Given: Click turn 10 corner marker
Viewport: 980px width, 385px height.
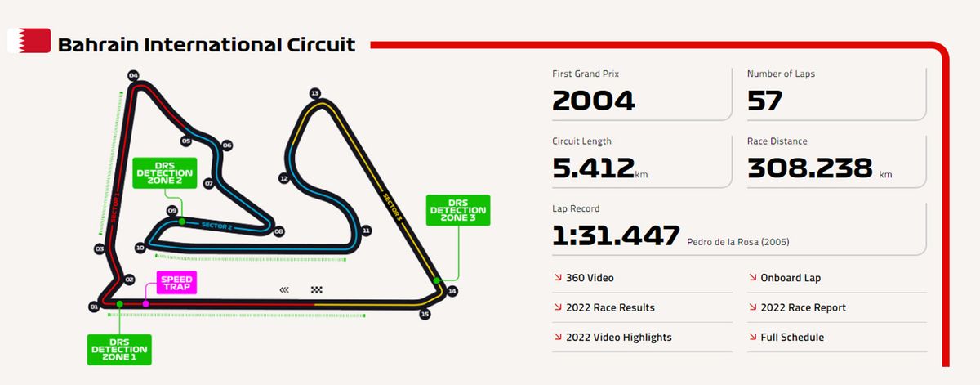Looking at the screenshot, I should [140, 247].
